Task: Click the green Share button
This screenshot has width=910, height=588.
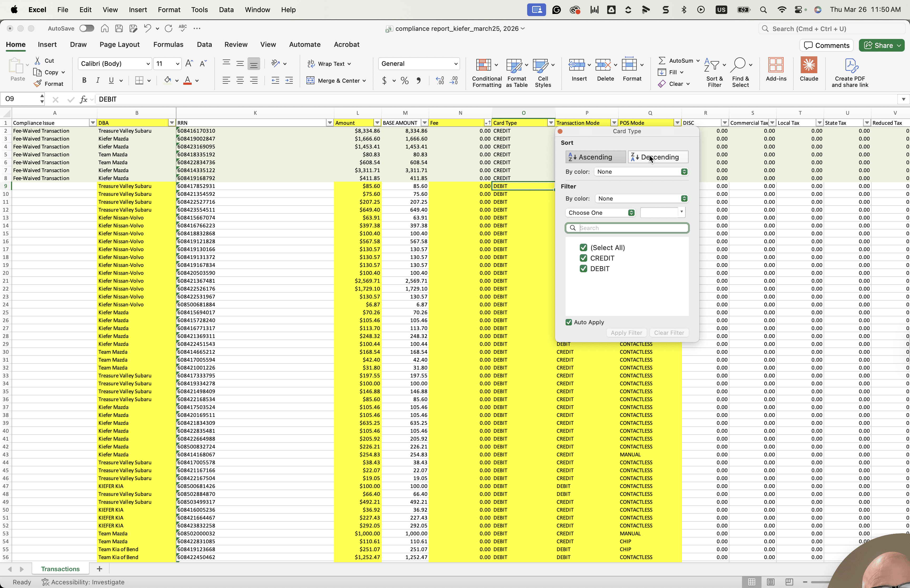Action: pos(881,46)
